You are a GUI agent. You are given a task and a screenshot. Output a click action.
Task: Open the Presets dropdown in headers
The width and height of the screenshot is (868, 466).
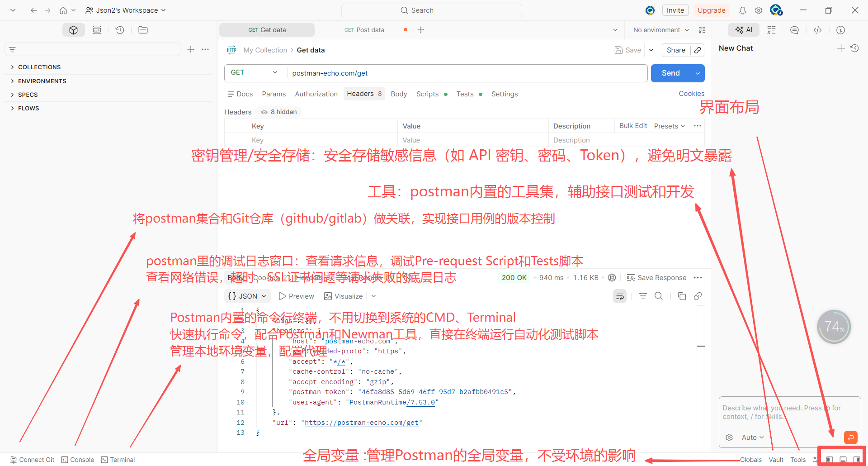tap(670, 126)
